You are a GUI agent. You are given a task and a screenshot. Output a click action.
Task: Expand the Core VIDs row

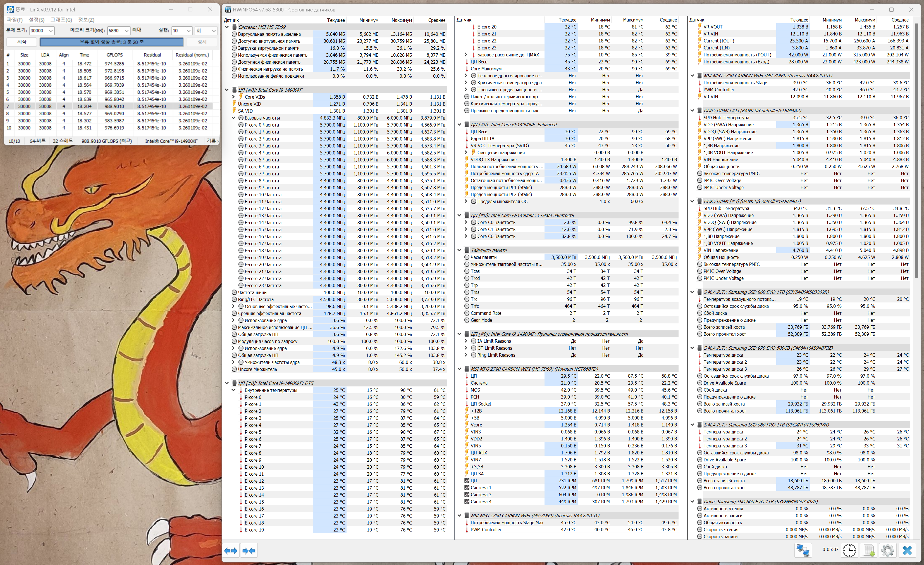233,97
